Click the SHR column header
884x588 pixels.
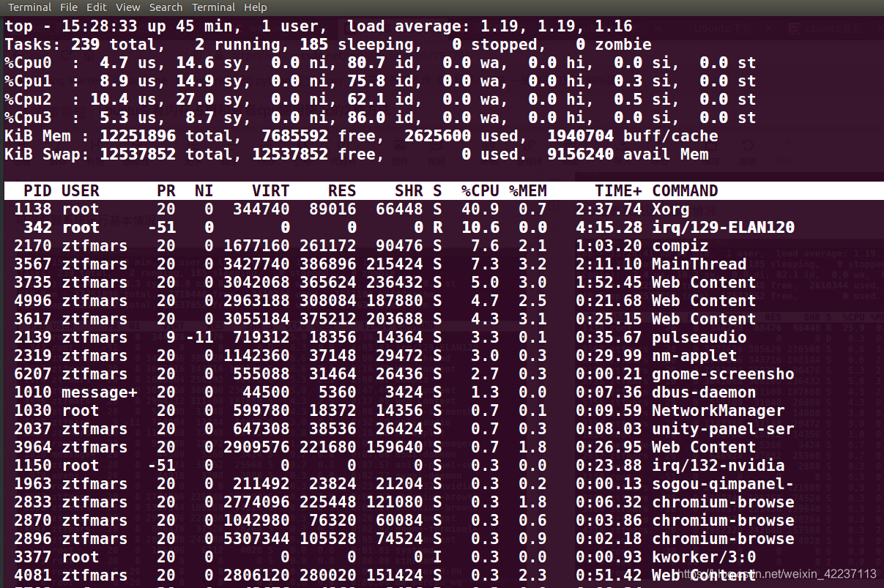click(x=409, y=191)
